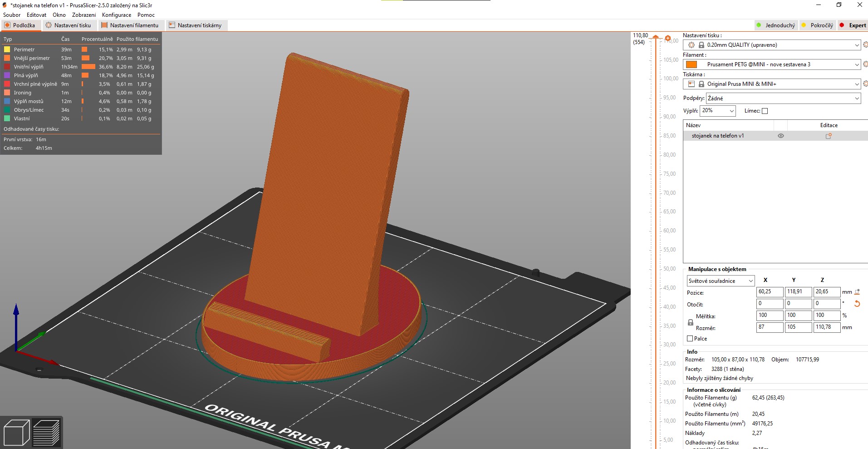This screenshot has height=449, width=868.
Task: Click Editace column header
Action: pos(829,125)
